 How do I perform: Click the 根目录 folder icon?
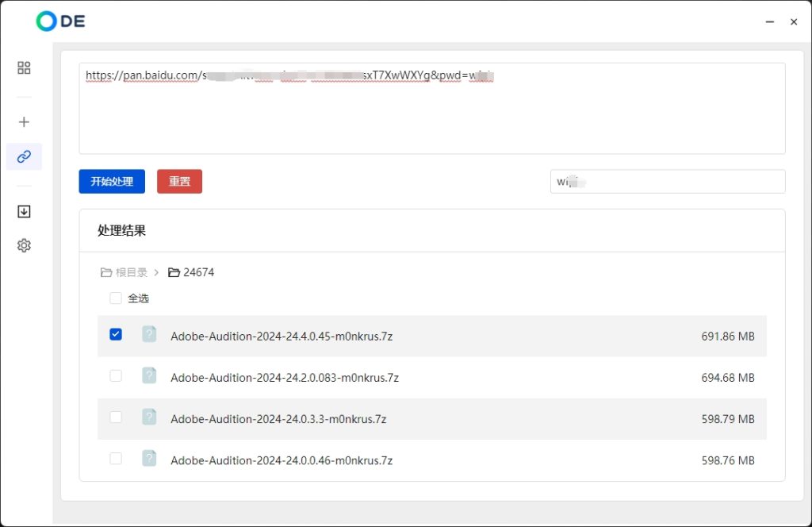tap(106, 272)
